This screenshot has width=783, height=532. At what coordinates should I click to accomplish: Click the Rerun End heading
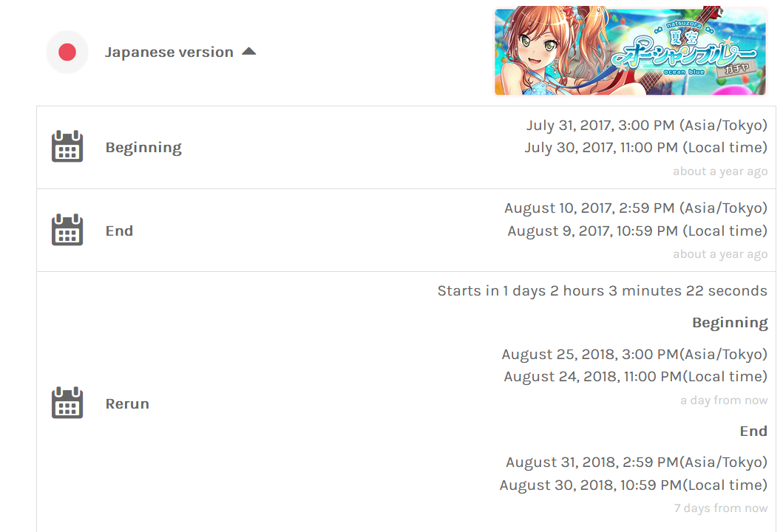pyautogui.click(x=753, y=431)
